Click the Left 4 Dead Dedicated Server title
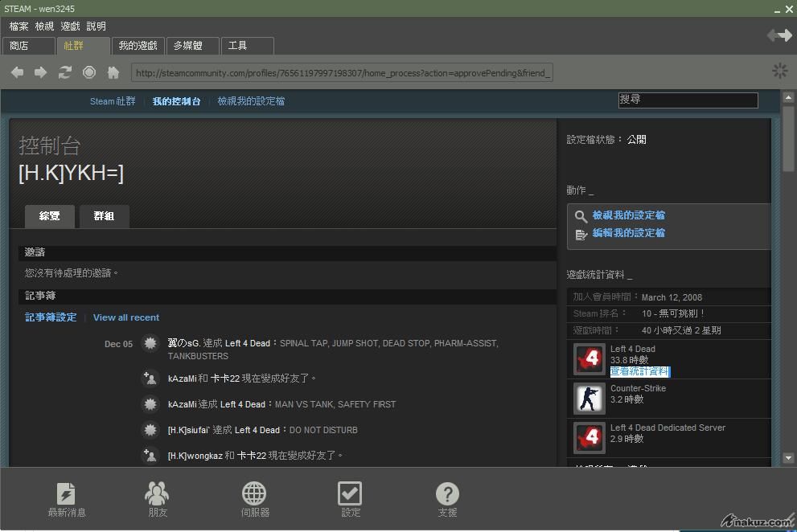The image size is (797, 532). (668, 428)
